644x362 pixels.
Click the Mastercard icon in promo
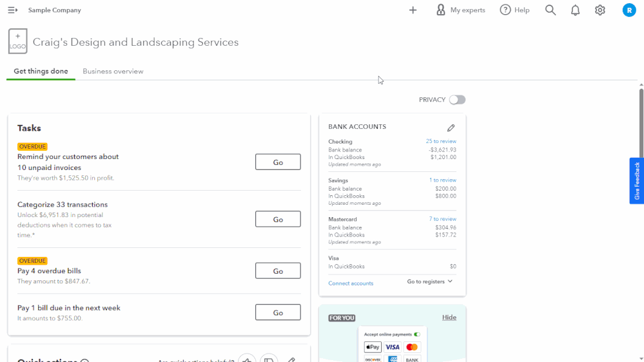(412, 347)
